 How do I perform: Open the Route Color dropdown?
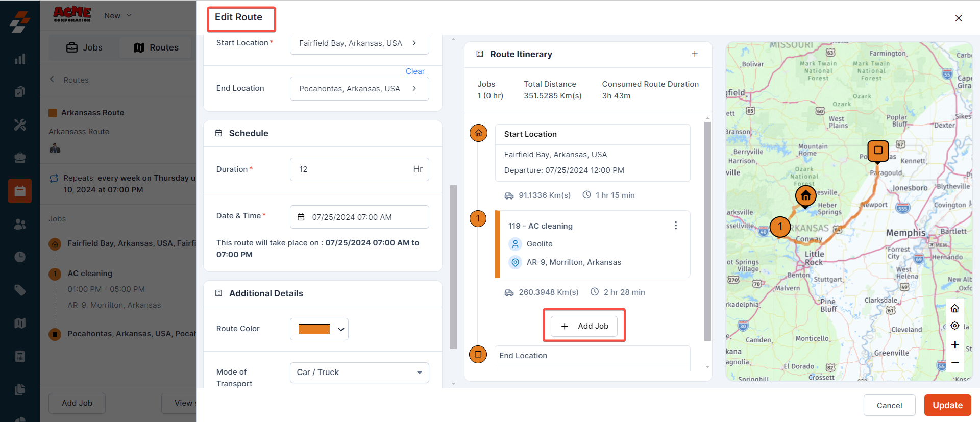(341, 330)
